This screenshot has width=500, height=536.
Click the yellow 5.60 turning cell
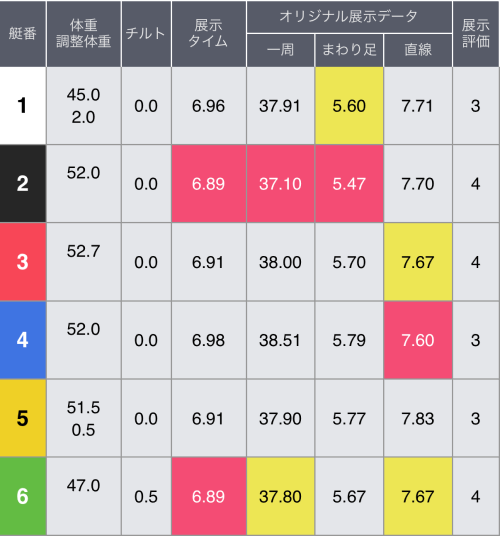coord(349,106)
